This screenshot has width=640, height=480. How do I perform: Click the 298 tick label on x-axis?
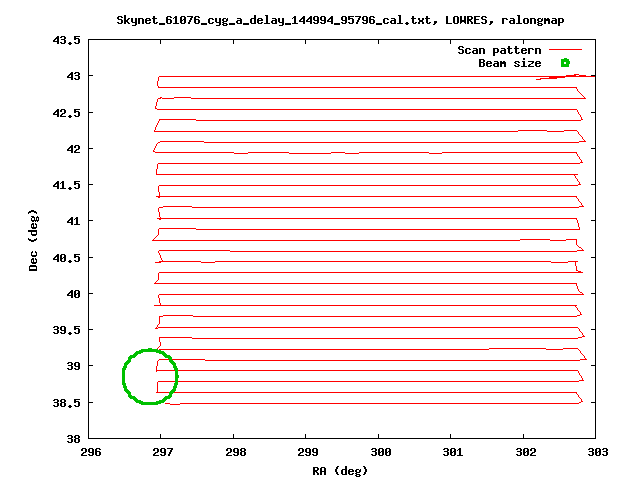pos(234,452)
